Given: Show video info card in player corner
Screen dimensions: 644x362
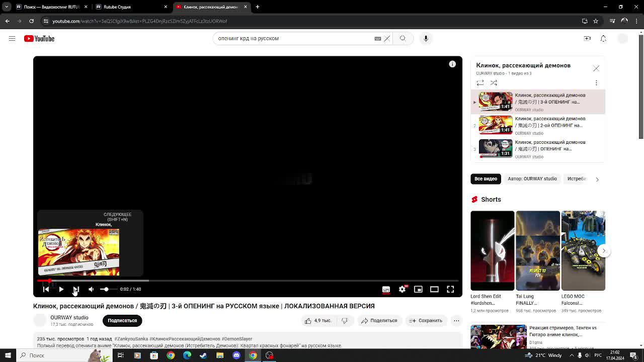Looking at the screenshot, I should [452, 64].
